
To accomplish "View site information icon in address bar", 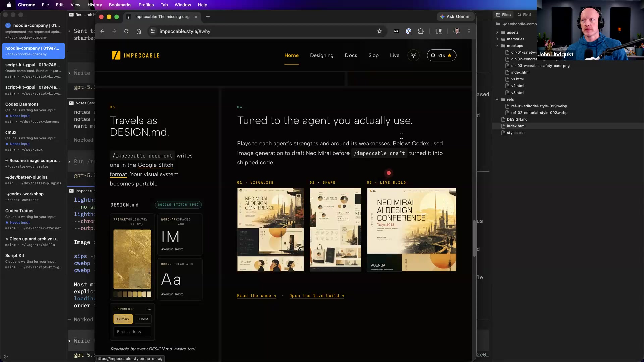I will point(153,31).
